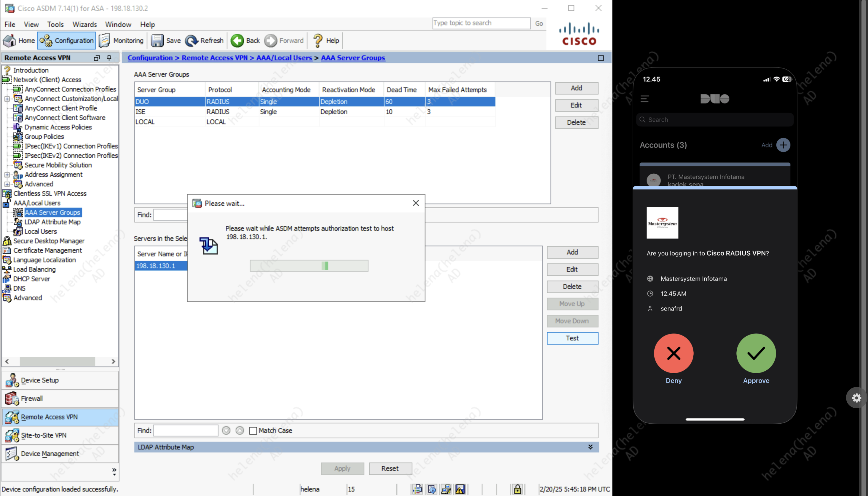The height and width of the screenshot is (496, 868).
Task: Click the Monitoring toolbar icon
Action: [x=105, y=41]
